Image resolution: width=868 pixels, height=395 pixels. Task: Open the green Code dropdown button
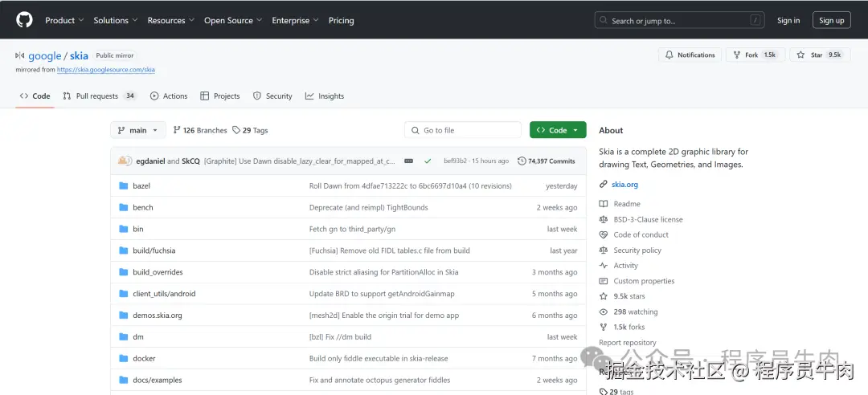558,130
